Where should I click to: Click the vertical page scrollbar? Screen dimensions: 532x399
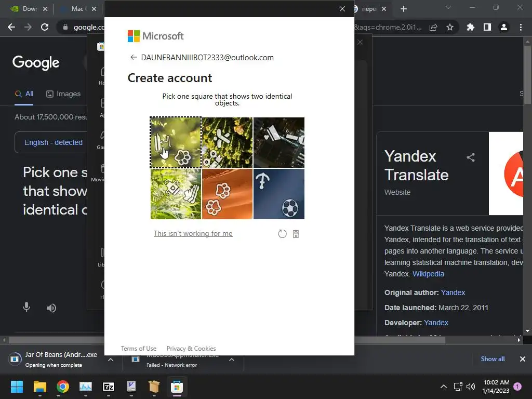(x=527, y=74)
